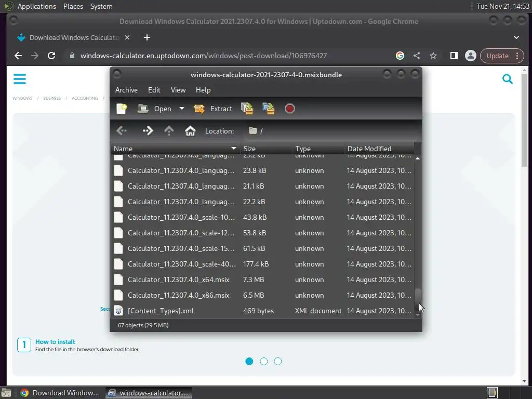Create a new archive with toolbar icon
Screen dimensions: 532x399
coord(122,109)
